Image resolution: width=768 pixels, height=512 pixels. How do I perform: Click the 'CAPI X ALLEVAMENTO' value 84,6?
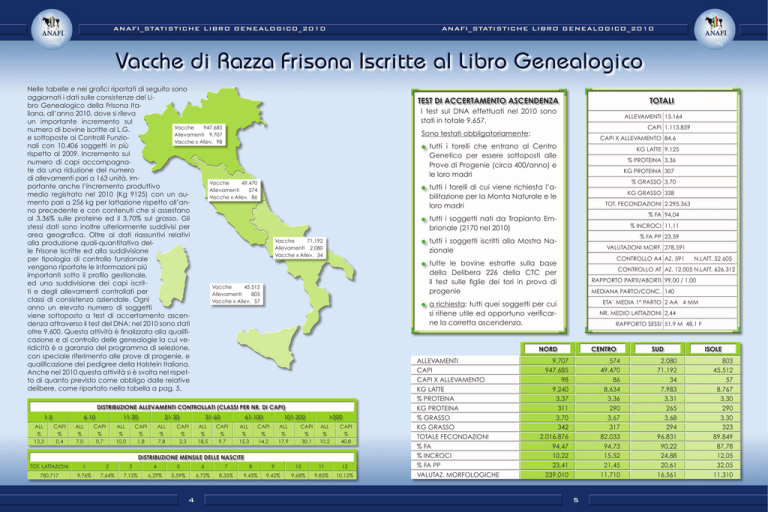pos(670,138)
